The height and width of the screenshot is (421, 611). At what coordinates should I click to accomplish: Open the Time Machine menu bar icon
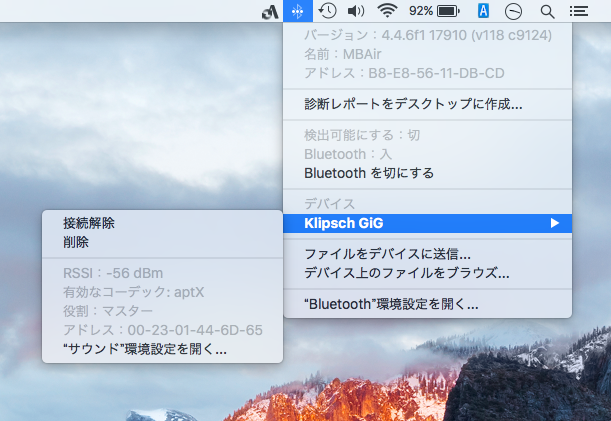pos(327,11)
